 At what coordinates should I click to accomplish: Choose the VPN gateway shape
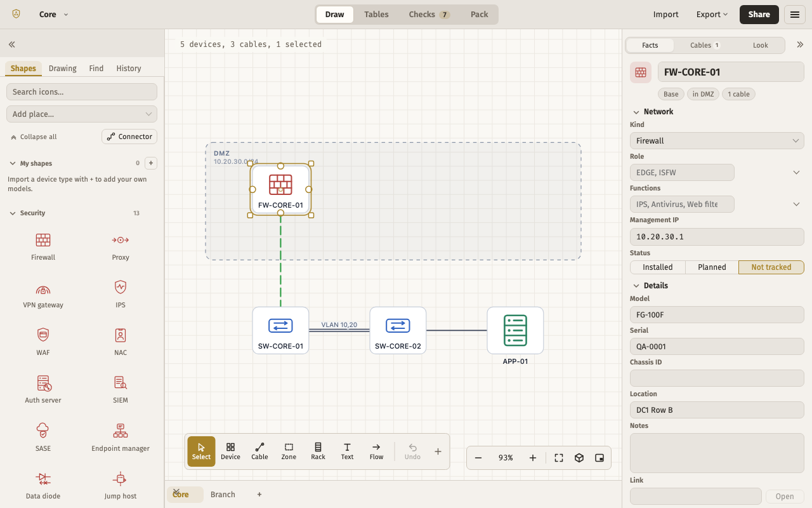tap(43, 290)
